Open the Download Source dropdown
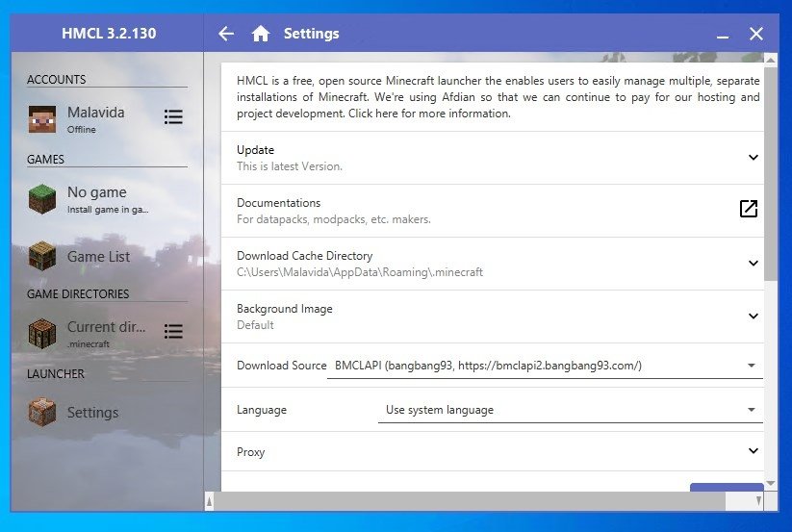This screenshot has height=532, width=792. [545, 366]
